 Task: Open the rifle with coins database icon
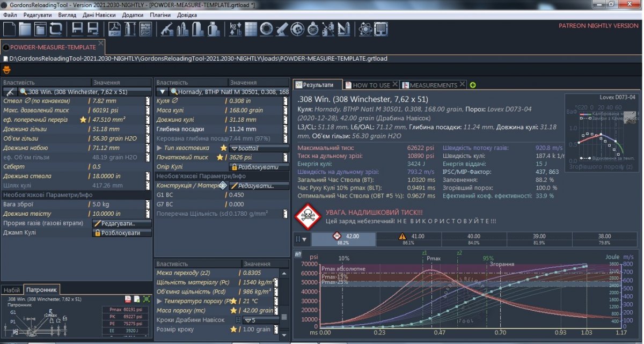pos(167,28)
